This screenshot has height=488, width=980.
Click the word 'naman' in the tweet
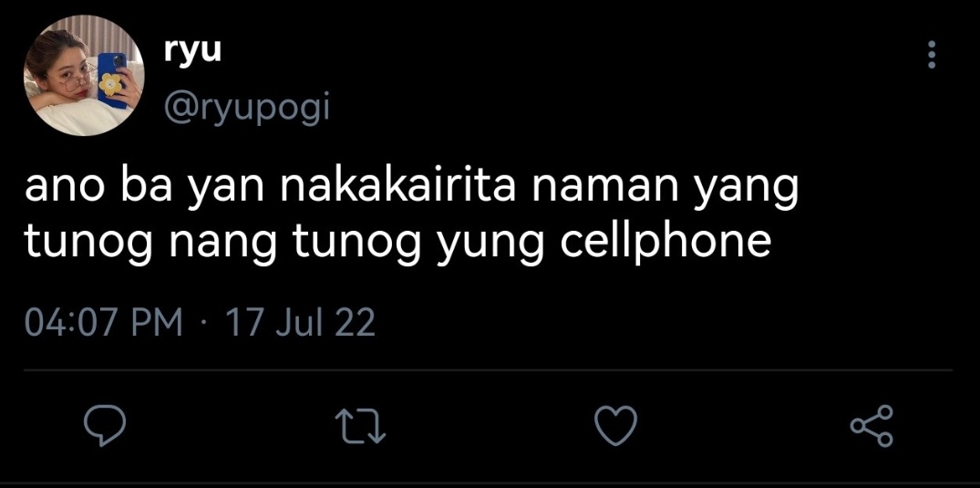point(603,188)
